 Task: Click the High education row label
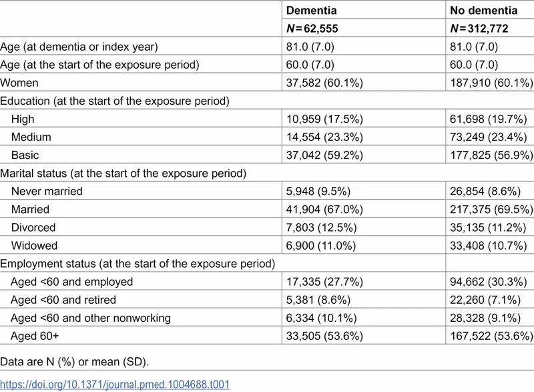(24, 119)
